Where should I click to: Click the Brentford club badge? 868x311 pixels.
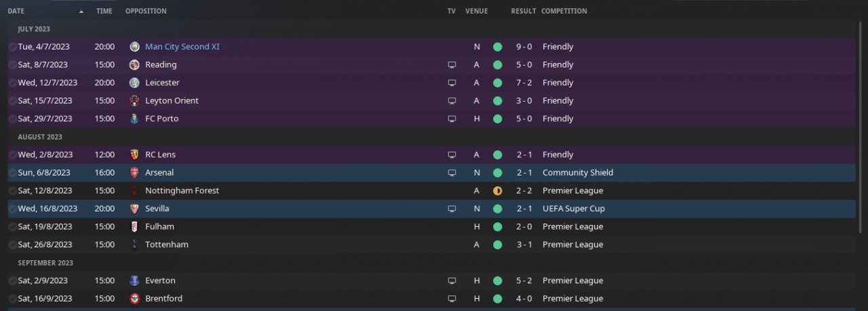(134, 299)
